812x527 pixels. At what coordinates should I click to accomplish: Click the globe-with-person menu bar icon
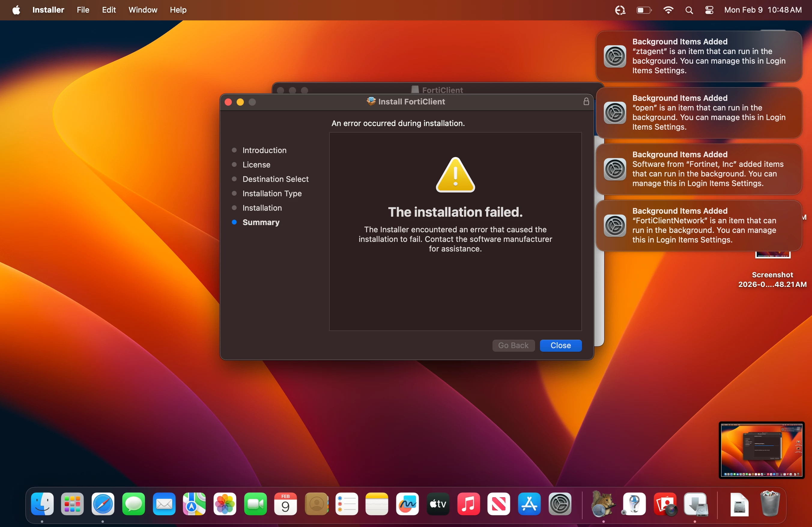(620, 10)
